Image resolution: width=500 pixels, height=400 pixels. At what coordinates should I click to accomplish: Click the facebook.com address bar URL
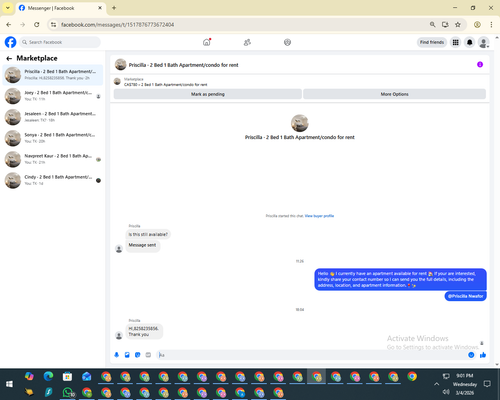click(x=117, y=25)
